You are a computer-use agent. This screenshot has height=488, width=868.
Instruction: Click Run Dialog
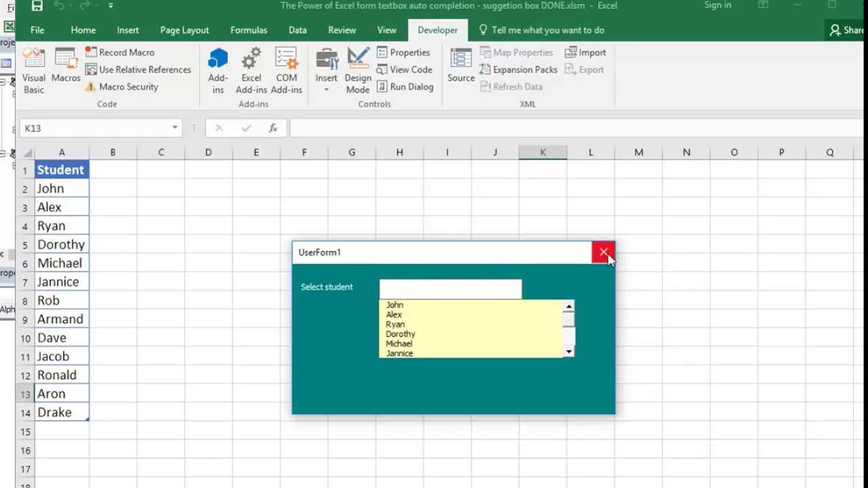tap(405, 87)
